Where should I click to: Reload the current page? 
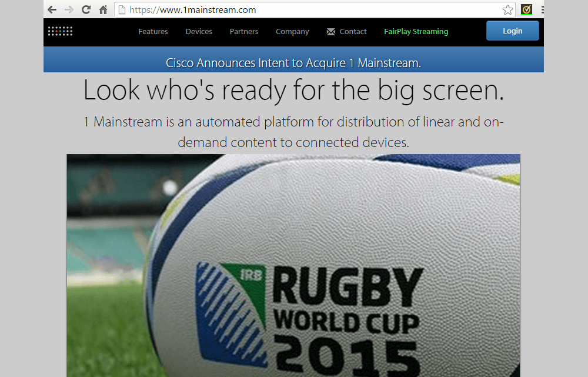86,9
